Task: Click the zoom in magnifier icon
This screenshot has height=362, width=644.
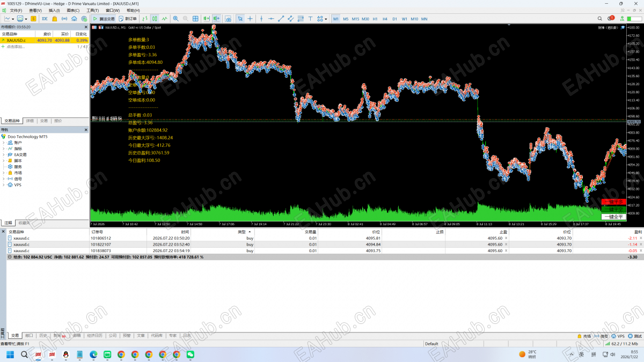Action: (x=175, y=19)
